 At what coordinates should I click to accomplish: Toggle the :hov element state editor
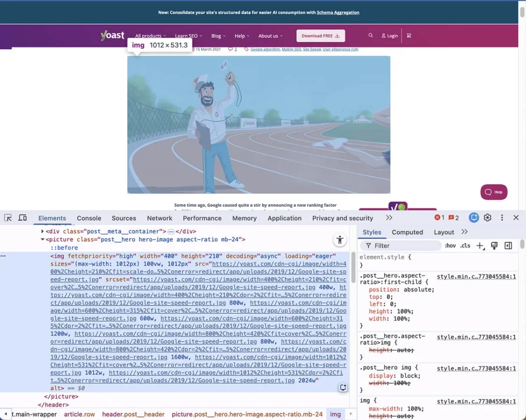pyautogui.click(x=450, y=245)
